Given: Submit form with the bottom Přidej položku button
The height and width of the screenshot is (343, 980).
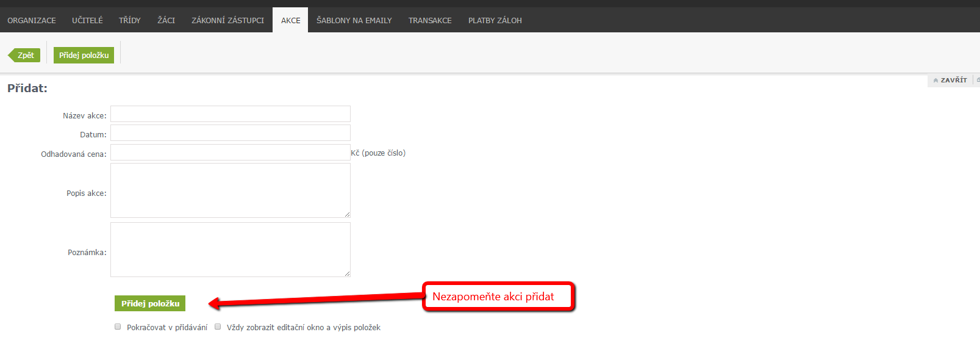Looking at the screenshot, I should 150,303.
